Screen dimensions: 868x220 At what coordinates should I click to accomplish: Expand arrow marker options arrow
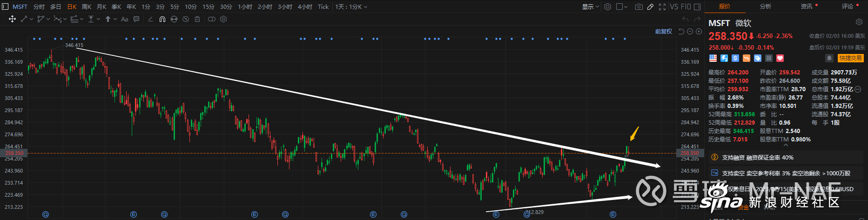tap(115, 19)
